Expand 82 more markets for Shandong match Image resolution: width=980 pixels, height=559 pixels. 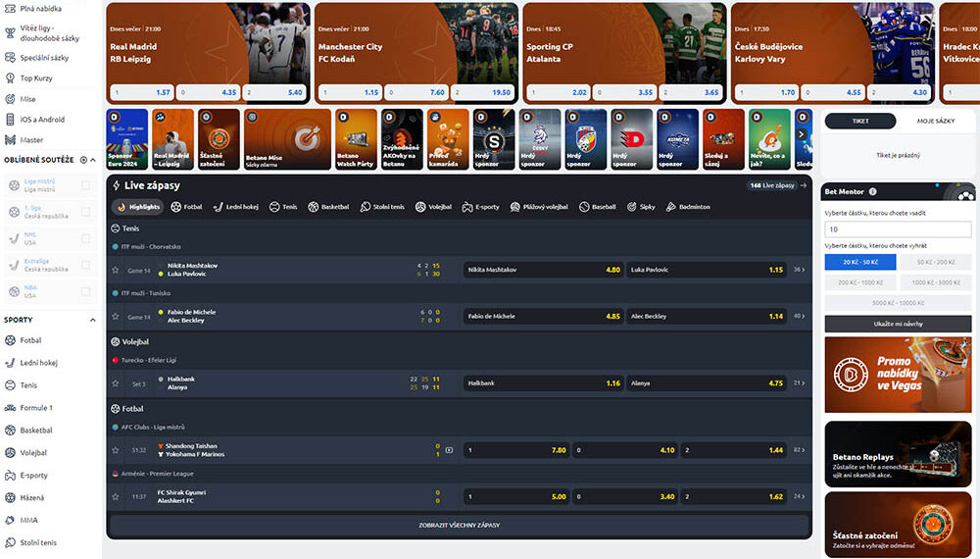click(800, 450)
